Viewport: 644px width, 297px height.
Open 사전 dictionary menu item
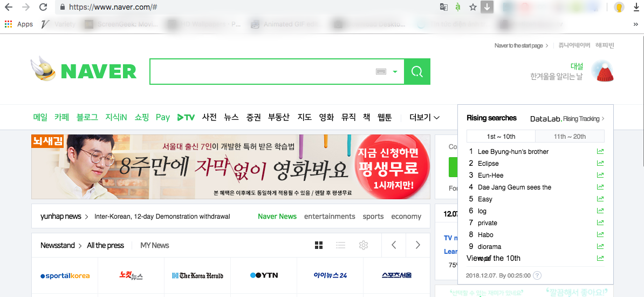click(209, 117)
